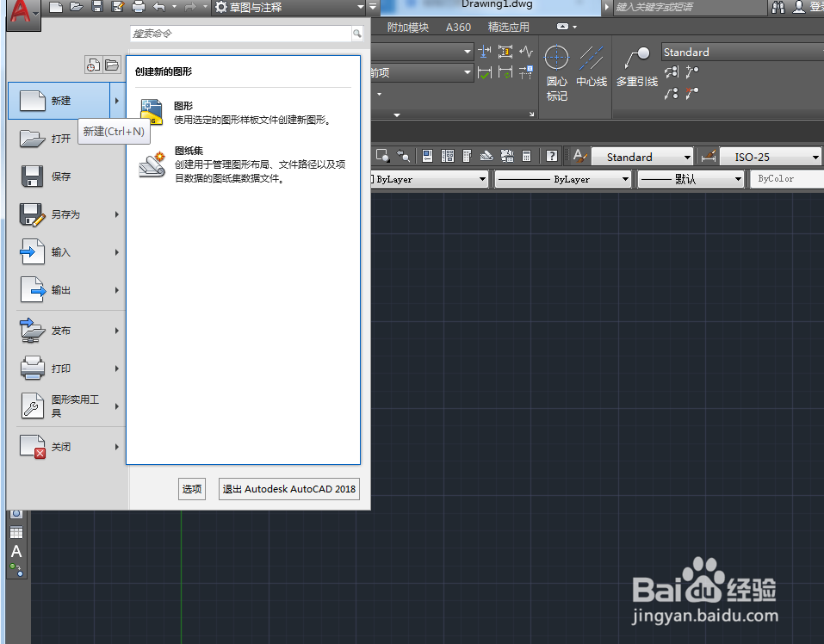Click the 选项 button
This screenshot has width=824, height=644.
pos(192,489)
